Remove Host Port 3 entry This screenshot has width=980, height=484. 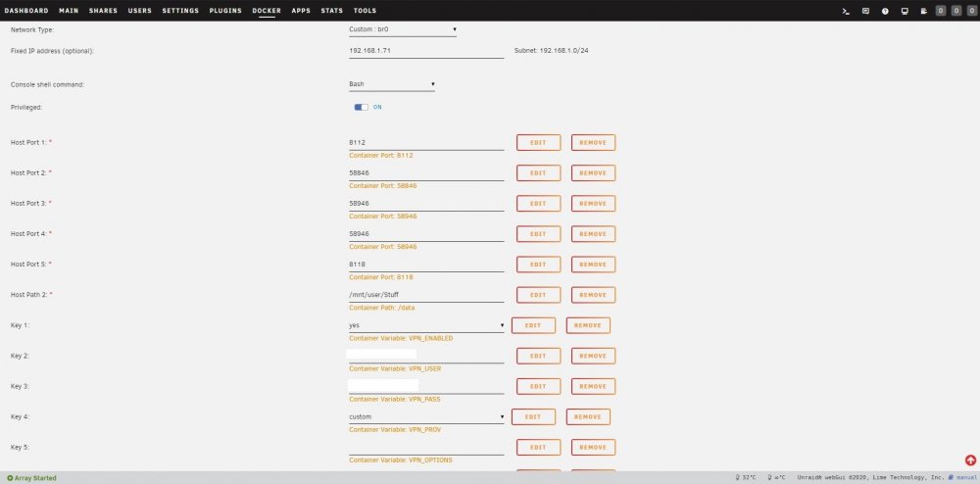pyautogui.click(x=593, y=204)
